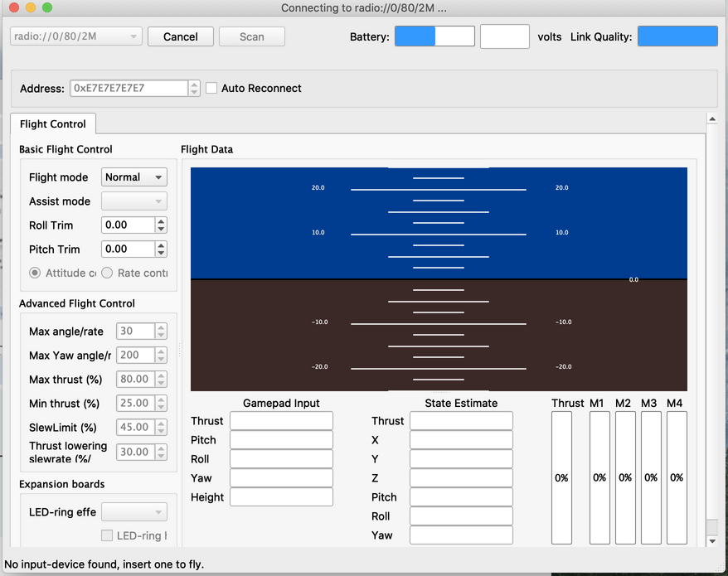
Task: Select the Attitude control radio button
Action: point(35,273)
